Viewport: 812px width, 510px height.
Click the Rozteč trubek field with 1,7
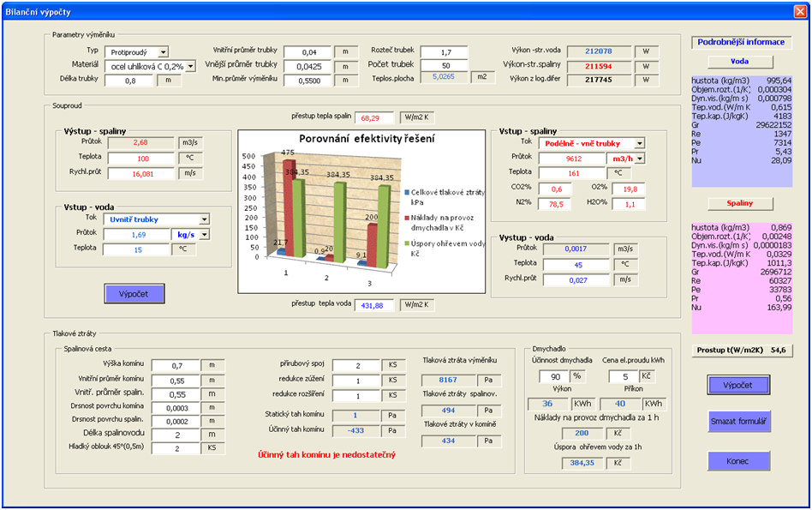tap(445, 52)
